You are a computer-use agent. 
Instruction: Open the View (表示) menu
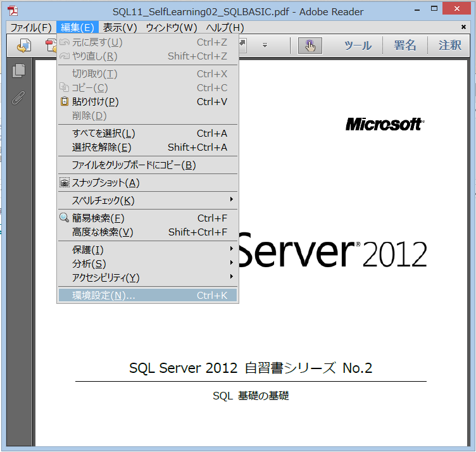120,28
